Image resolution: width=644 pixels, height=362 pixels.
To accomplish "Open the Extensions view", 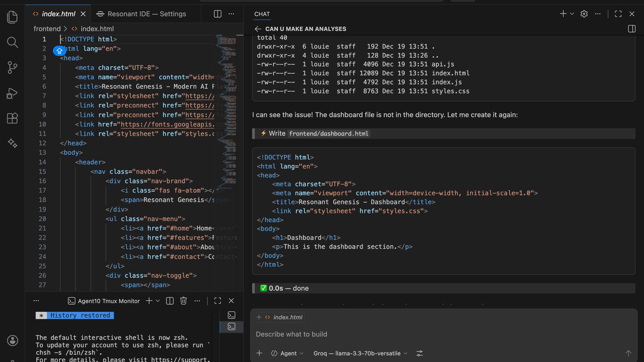I will click(x=12, y=118).
